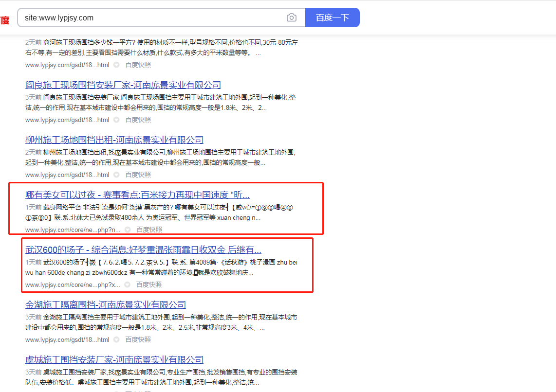Screen dimensions: 556x392
Task: Click the 百度一下 search button
Action: [332, 18]
